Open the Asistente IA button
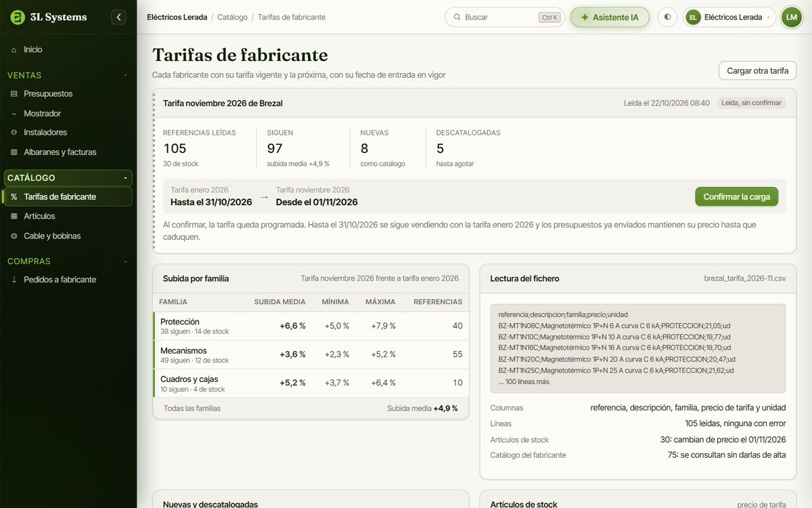812x508 pixels. pyautogui.click(x=610, y=17)
